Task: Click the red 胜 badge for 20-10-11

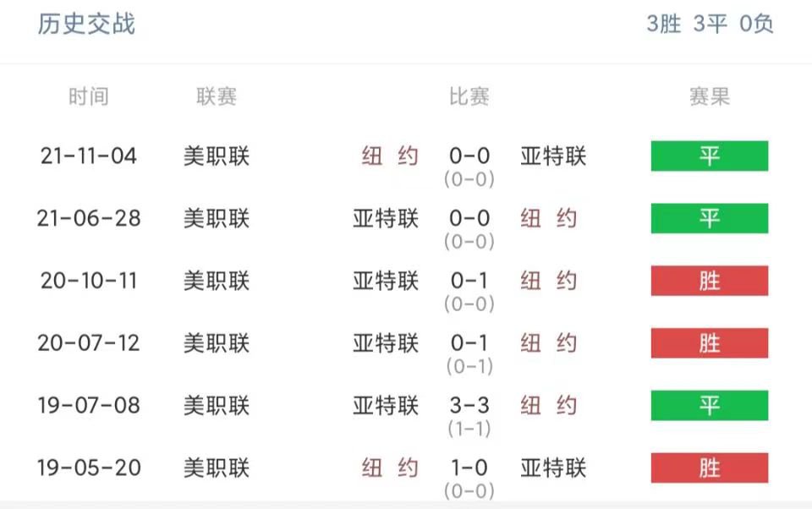Action: (x=710, y=281)
